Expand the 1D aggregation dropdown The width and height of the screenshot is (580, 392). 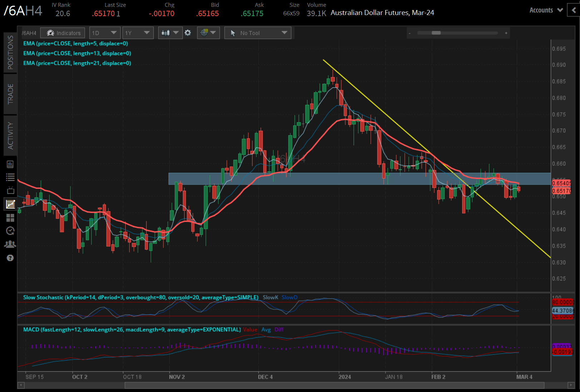[104, 33]
